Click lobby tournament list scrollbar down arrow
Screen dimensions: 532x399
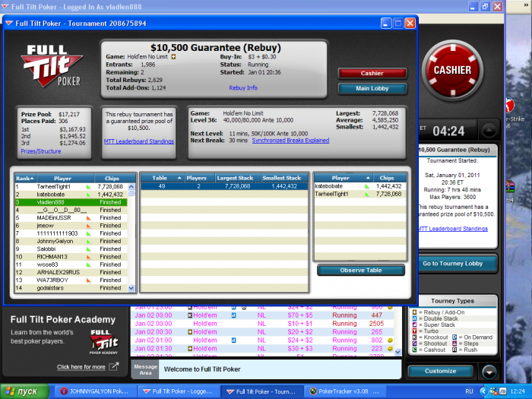point(398,352)
